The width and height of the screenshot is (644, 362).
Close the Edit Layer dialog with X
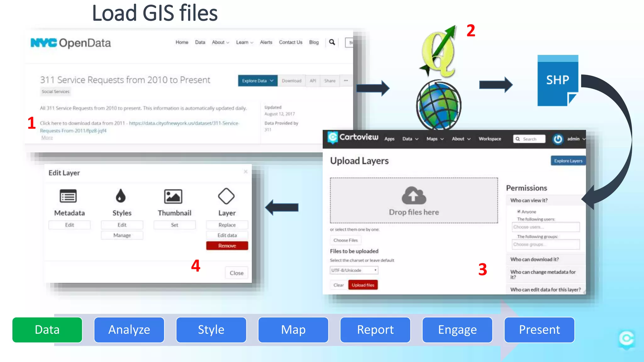[246, 172]
